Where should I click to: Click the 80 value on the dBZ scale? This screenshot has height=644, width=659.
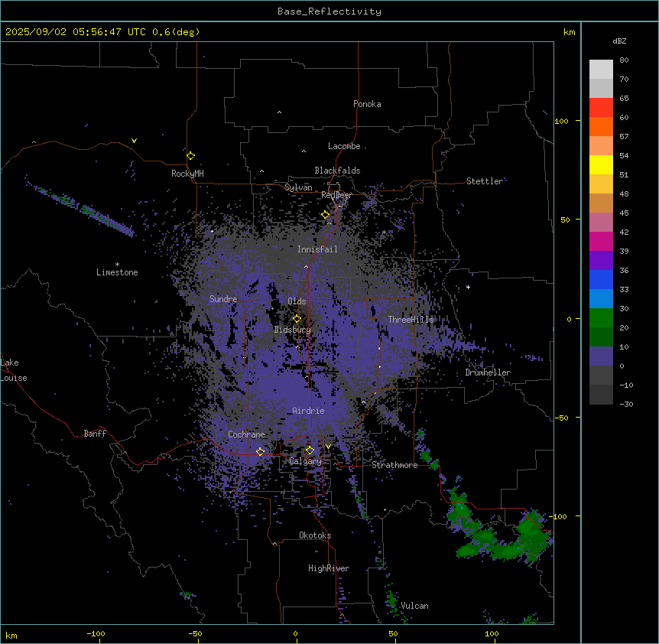pyautogui.click(x=624, y=60)
